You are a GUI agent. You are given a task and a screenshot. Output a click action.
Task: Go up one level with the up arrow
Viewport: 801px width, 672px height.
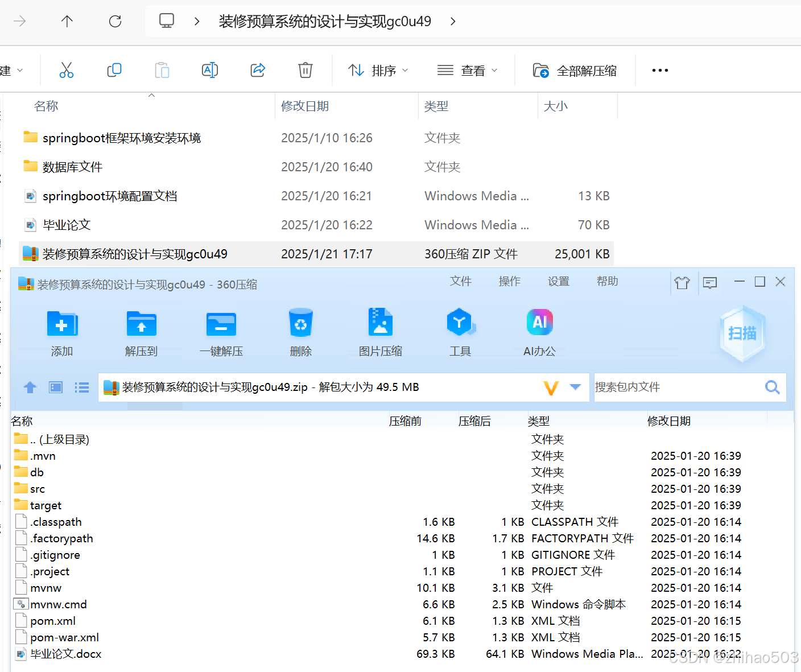pyautogui.click(x=67, y=22)
